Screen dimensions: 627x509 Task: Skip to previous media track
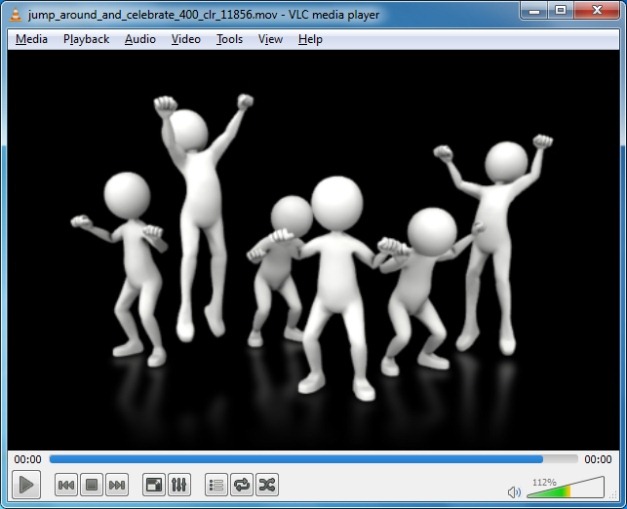tap(66, 486)
